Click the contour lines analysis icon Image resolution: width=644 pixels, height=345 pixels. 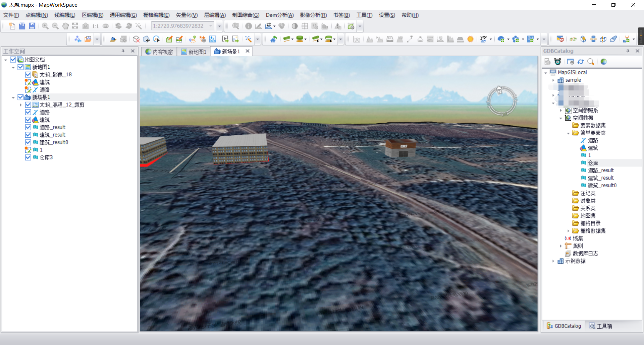click(357, 39)
